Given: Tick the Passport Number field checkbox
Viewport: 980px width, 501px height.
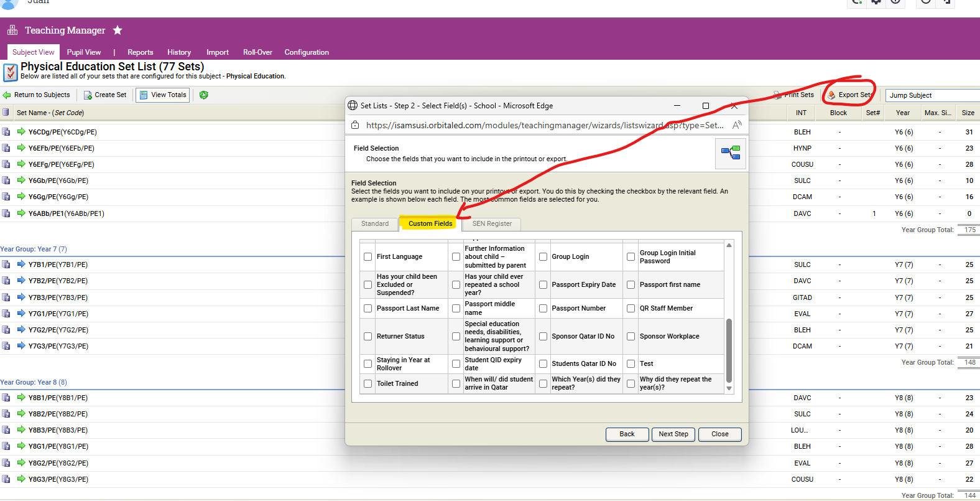Looking at the screenshot, I should pyautogui.click(x=543, y=309).
